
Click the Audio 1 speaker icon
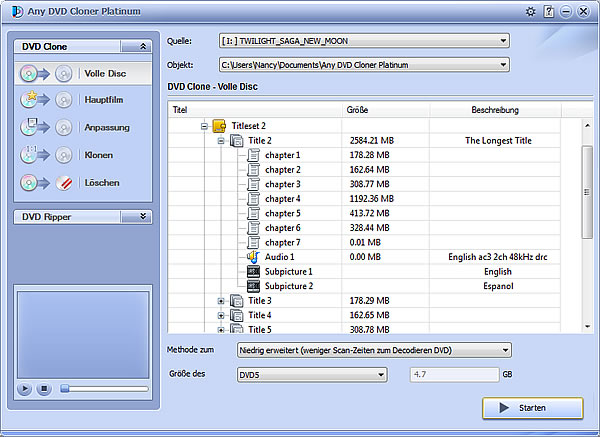click(253, 257)
